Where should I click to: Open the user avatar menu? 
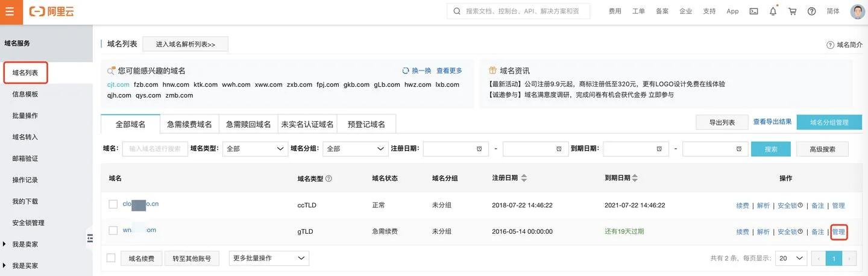857,11
